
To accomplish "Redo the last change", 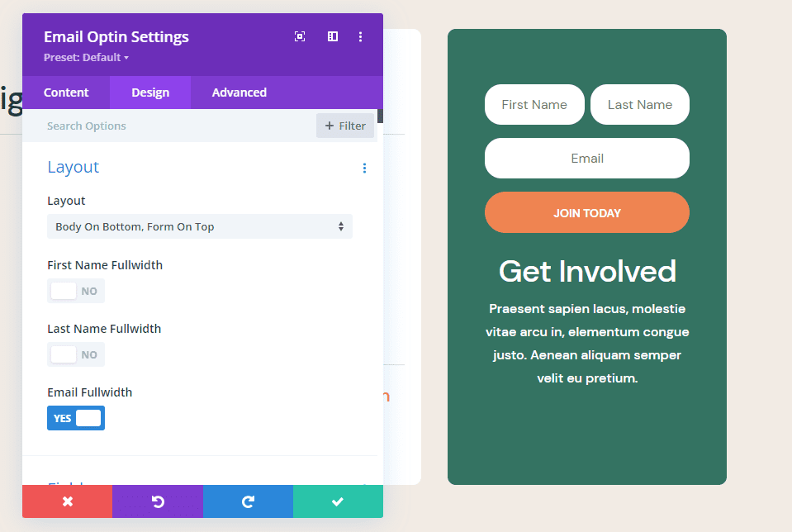I will (x=248, y=501).
